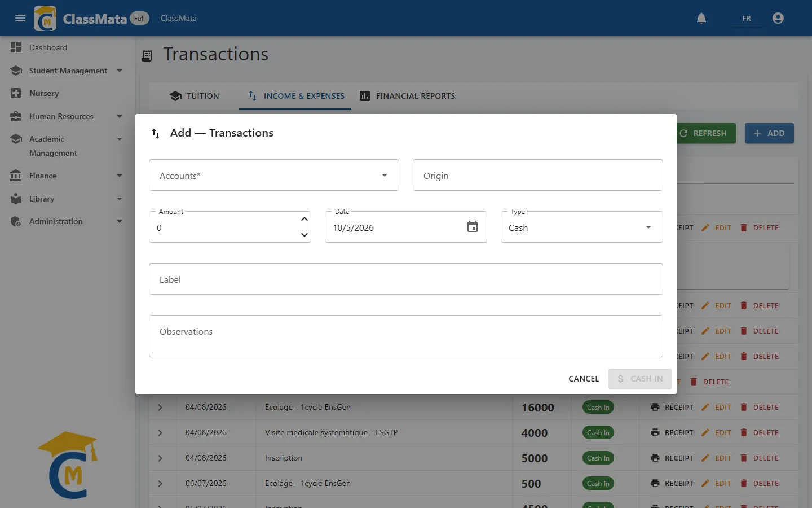Click the Nursery sidebar icon

16,93
